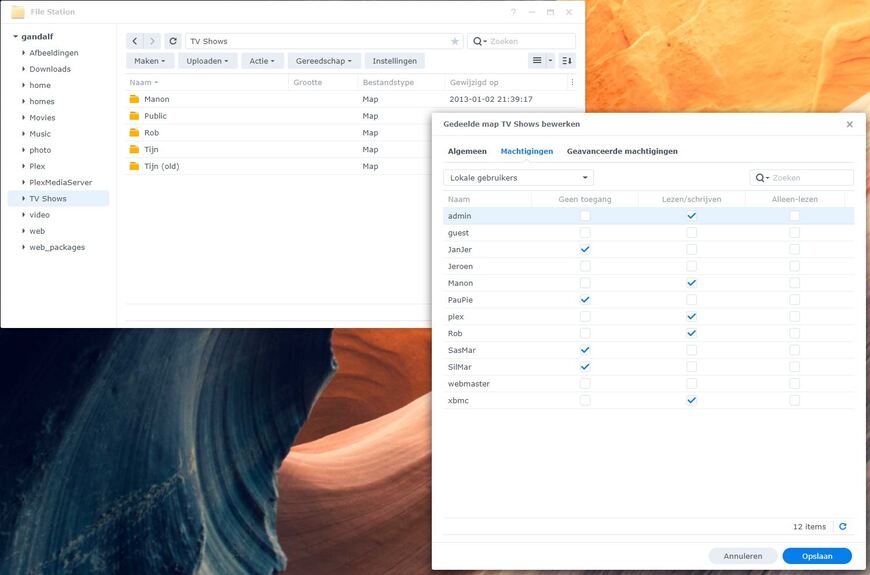
Task: Expand the Downloads tree node
Action: click(23, 69)
